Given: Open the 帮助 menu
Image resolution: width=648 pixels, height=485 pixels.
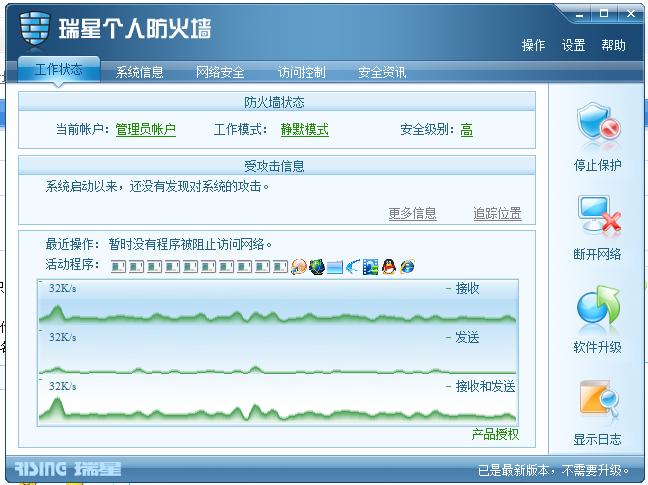Looking at the screenshot, I should 613,45.
